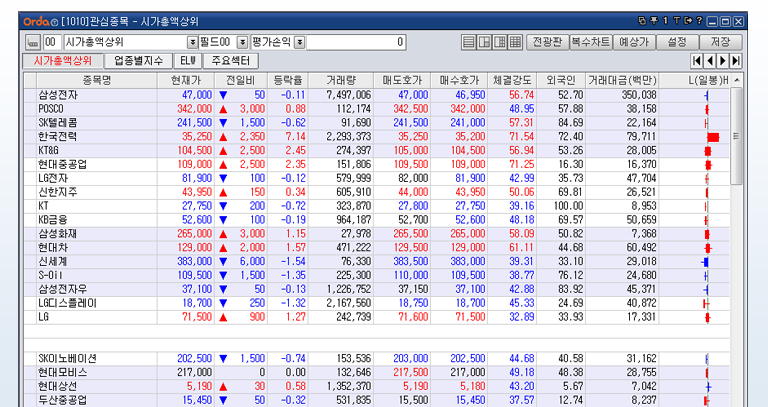Click the 저장 save button

click(720, 42)
